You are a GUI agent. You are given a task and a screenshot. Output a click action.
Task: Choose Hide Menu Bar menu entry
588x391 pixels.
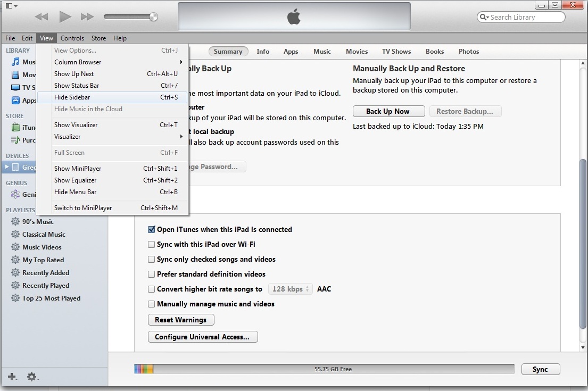click(x=113, y=192)
